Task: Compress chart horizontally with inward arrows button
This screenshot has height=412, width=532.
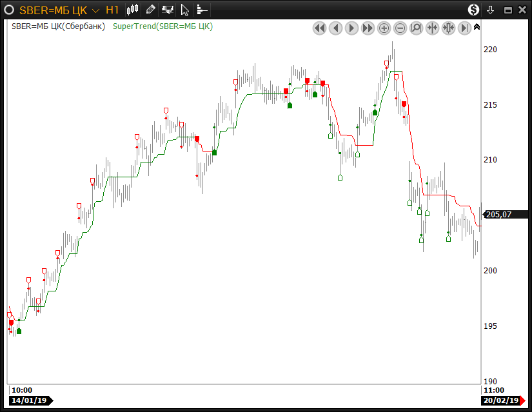Action: pyautogui.click(x=433, y=28)
